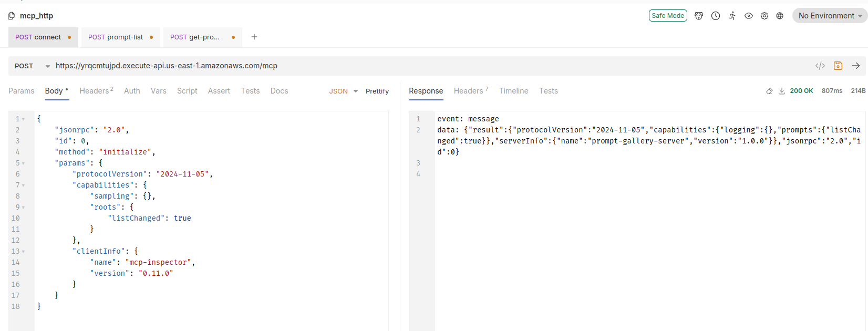Open the timeline clock icon
Image resolution: width=868 pixels, height=331 pixels.
(716, 16)
